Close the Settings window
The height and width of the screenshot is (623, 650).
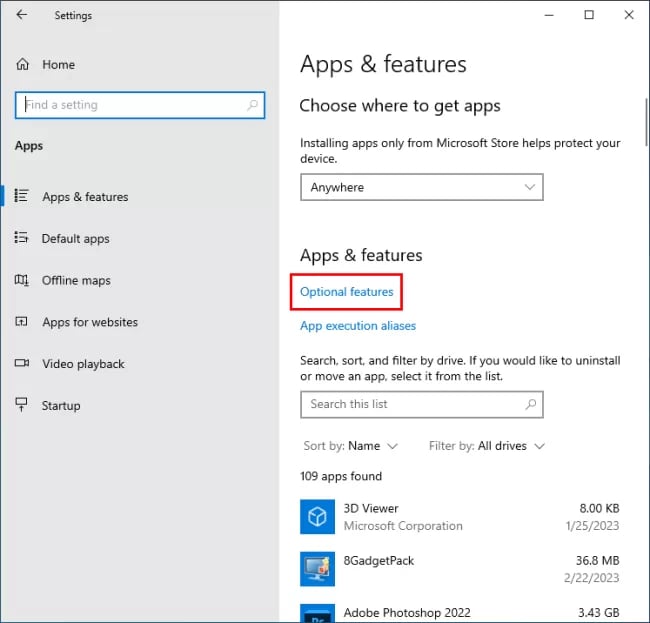click(x=629, y=15)
